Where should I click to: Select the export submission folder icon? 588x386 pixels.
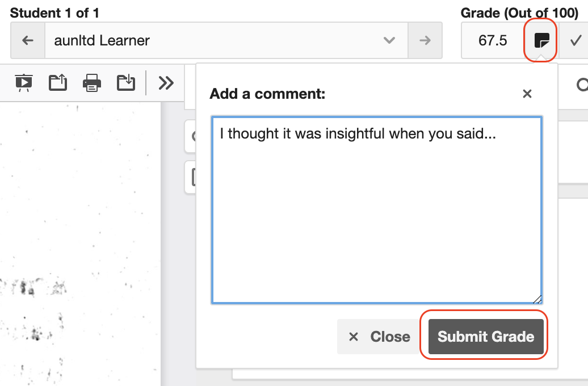[57, 82]
